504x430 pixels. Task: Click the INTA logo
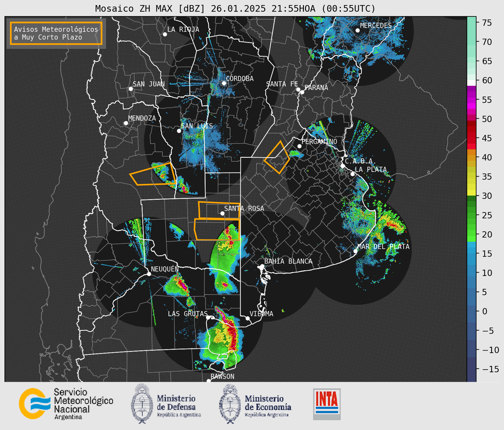point(327,404)
